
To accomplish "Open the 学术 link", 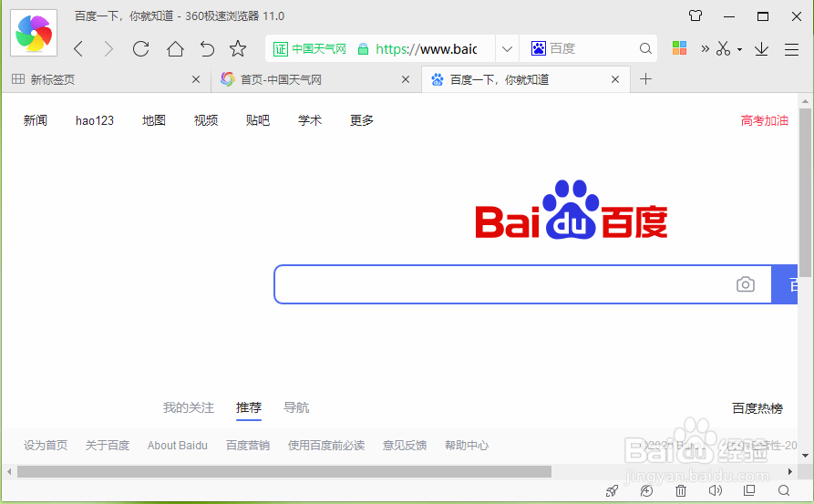I will coord(310,120).
